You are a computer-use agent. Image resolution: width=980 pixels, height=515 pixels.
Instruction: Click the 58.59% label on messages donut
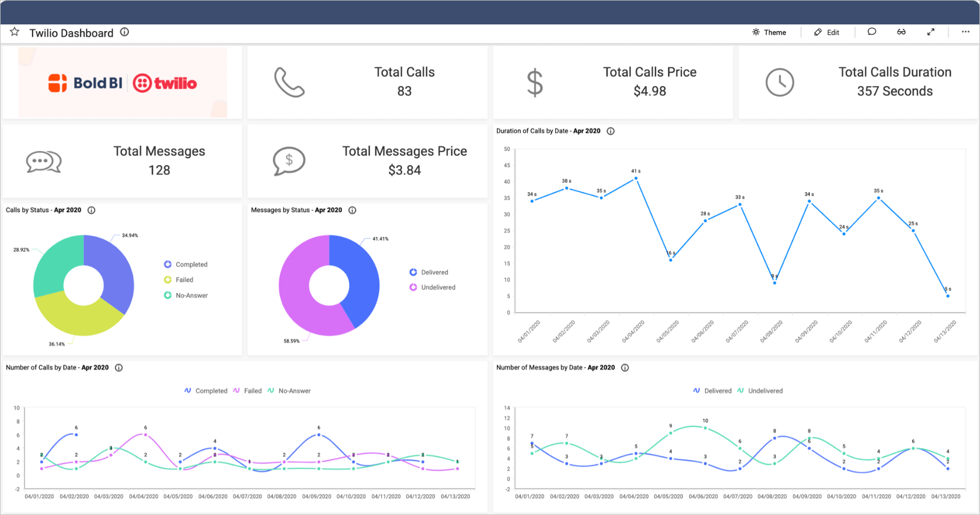click(x=292, y=341)
